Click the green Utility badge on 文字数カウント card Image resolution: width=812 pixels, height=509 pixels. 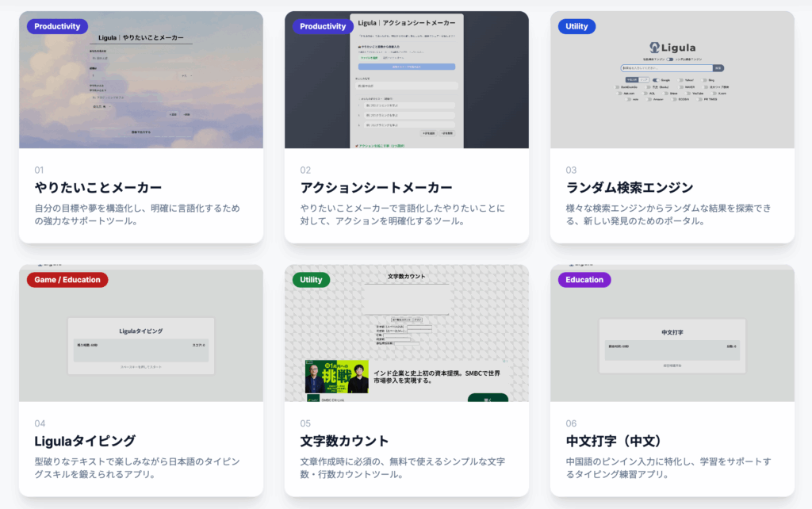point(311,280)
